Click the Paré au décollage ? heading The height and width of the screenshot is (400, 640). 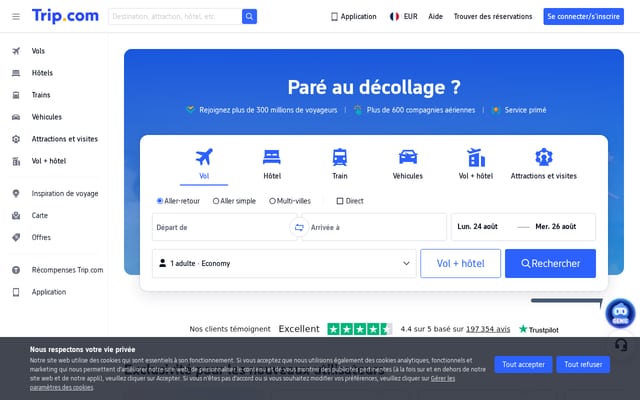(374, 87)
